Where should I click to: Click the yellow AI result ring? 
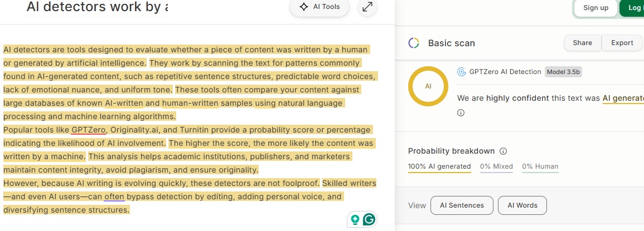428,87
